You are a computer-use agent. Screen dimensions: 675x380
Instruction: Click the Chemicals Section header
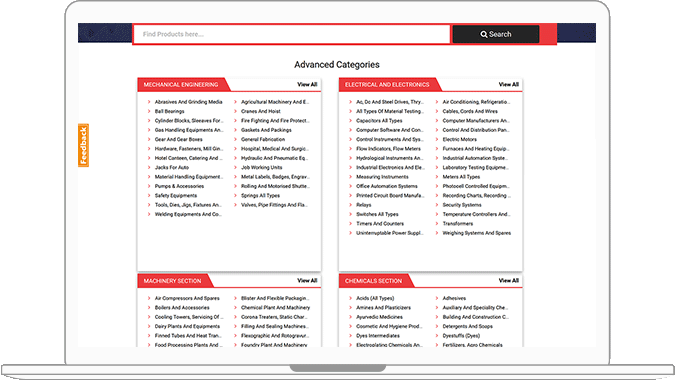373,281
